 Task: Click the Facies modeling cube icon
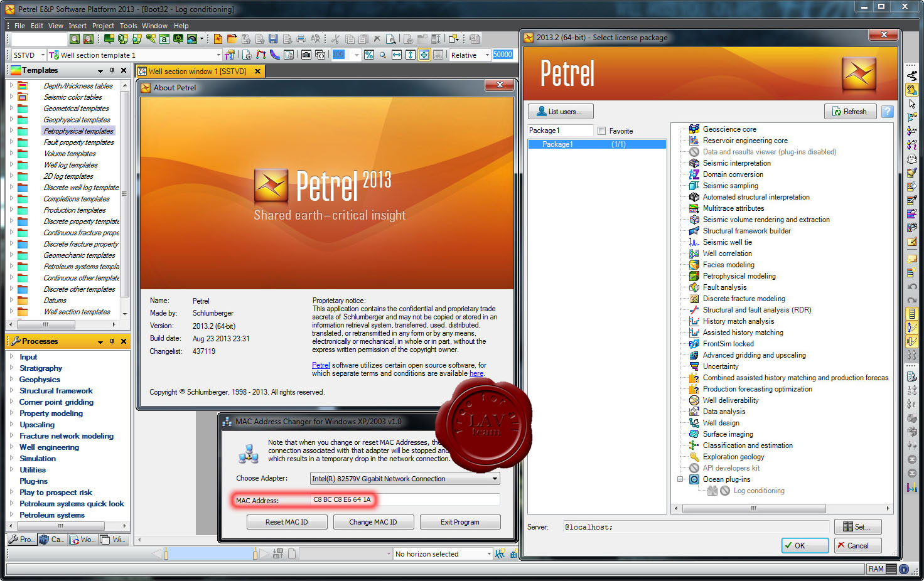(694, 265)
